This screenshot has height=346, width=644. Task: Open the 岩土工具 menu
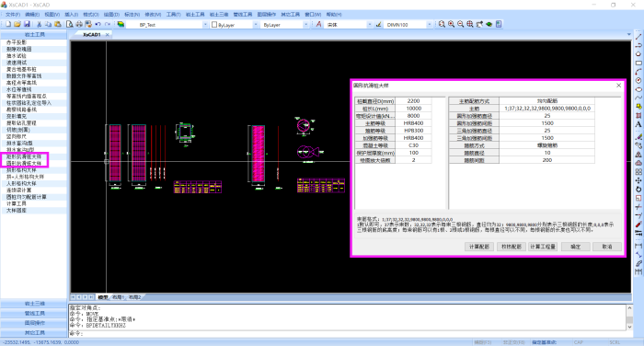[x=195, y=15]
